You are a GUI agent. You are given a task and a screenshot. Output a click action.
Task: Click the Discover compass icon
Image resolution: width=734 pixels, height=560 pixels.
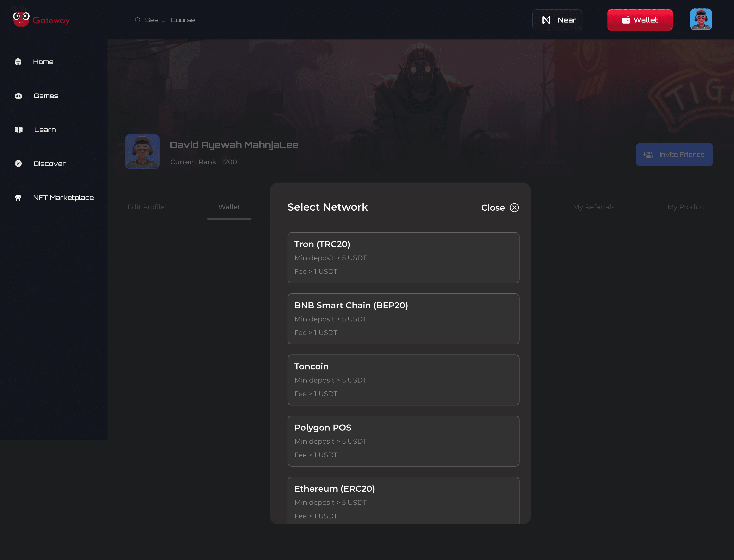[18, 163]
